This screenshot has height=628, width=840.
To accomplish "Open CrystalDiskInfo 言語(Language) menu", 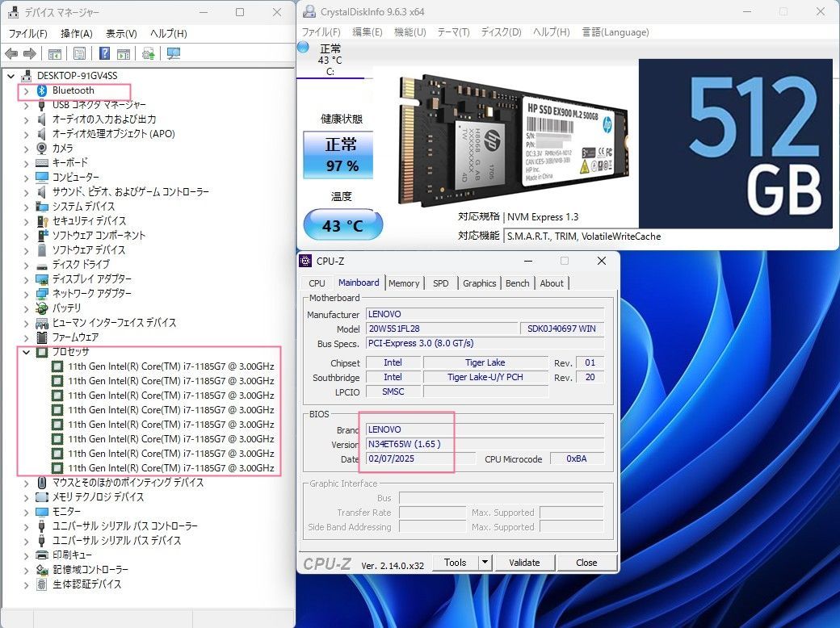I will click(615, 32).
